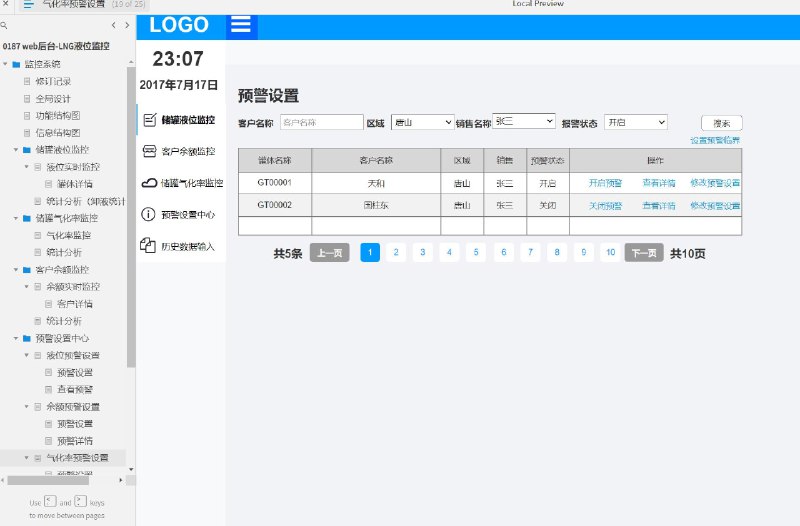Screen dimensions: 800x526
Task: Click the sidebar vertical scrollbar thumb
Action: (131, 217)
